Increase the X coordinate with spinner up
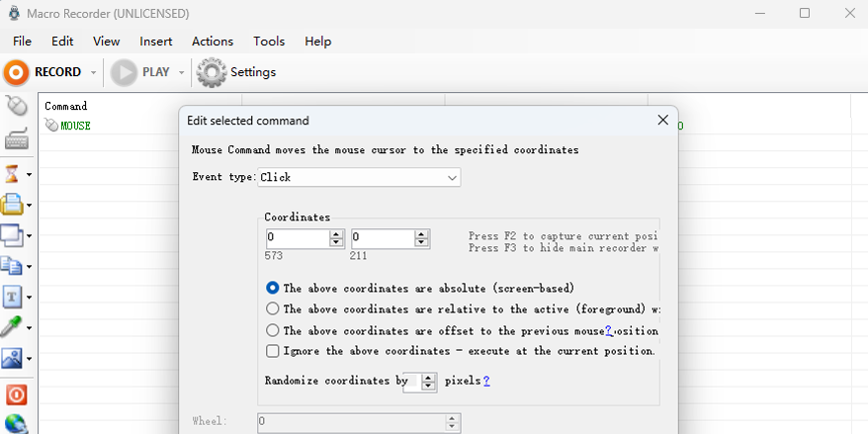Image resolution: width=868 pixels, height=434 pixels. click(336, 234)
